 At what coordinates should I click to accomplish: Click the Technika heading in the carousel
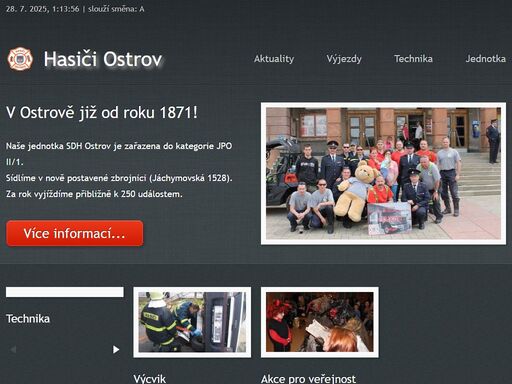[28, 319]
